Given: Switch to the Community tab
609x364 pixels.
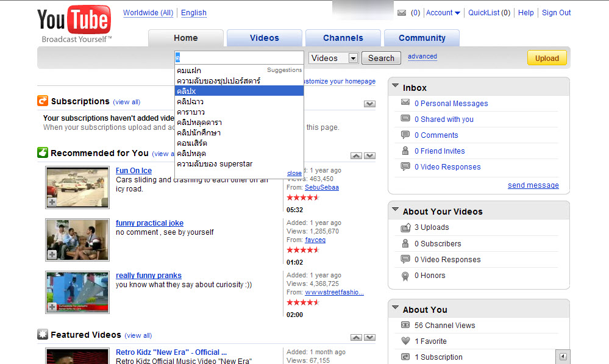Looking at the screenshot, I should click(422, 38).
